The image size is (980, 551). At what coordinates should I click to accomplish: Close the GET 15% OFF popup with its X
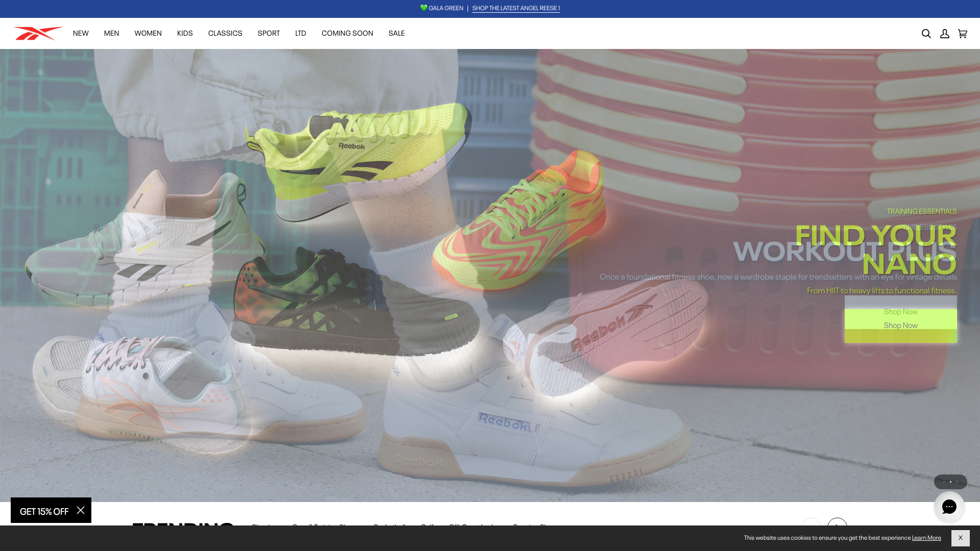81,510
